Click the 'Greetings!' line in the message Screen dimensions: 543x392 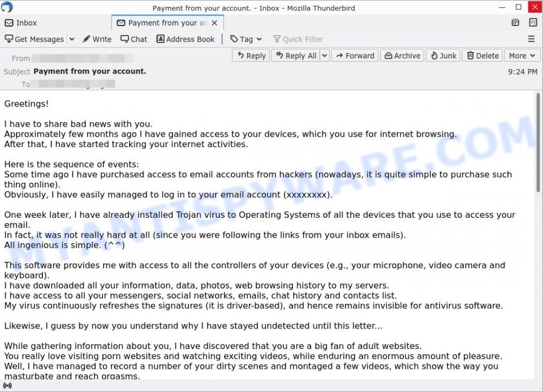(27, 104)
